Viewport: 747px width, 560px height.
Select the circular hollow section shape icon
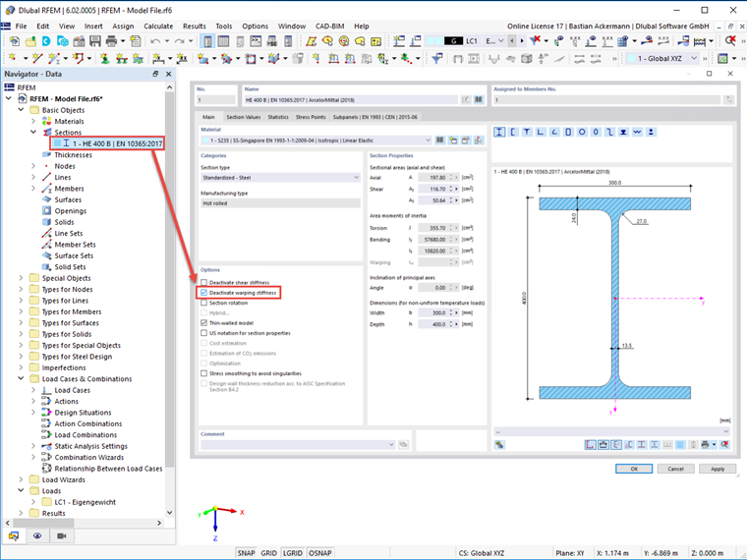click(582, 132)
